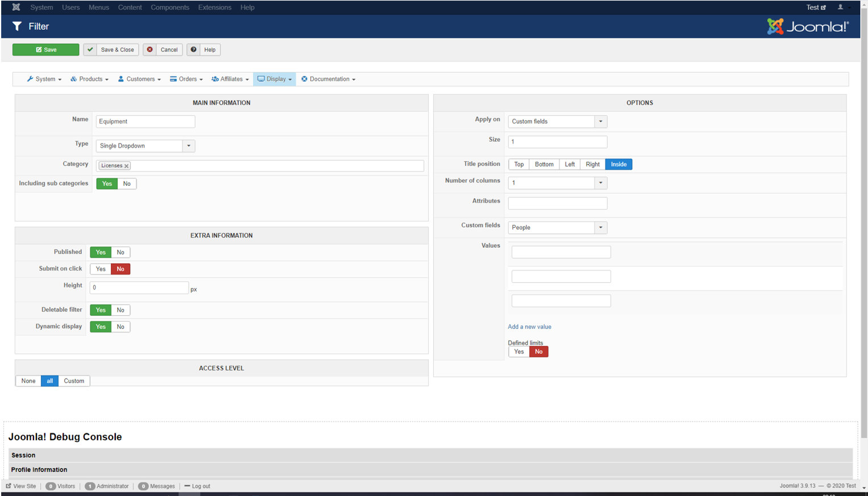The height and width of the screenshot is (496, 868).
Task: Click the Size input field
Action: pos(558,141)
